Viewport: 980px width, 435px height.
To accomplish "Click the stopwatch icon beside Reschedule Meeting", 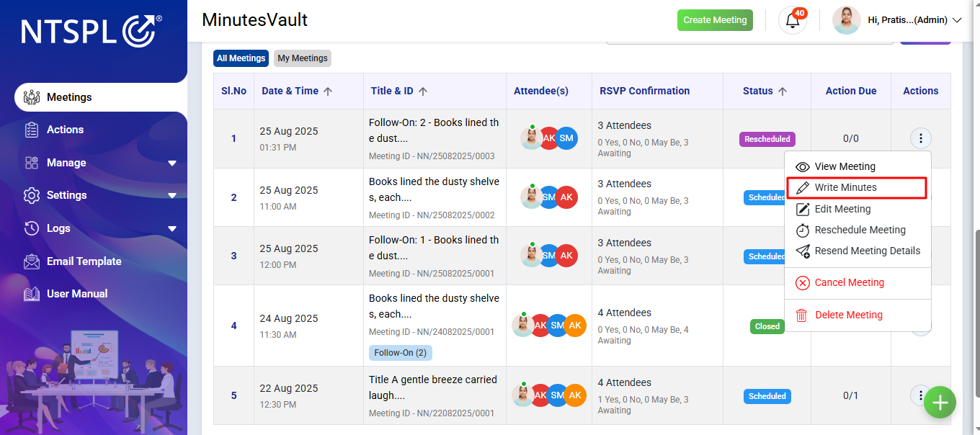I will (803, 230).
